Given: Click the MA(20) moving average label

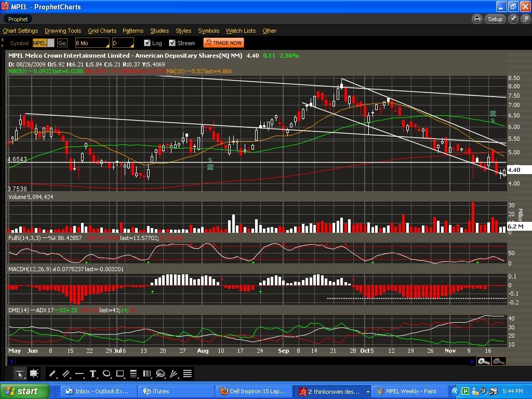Looking at the screenshot, I should coord(199,71).
